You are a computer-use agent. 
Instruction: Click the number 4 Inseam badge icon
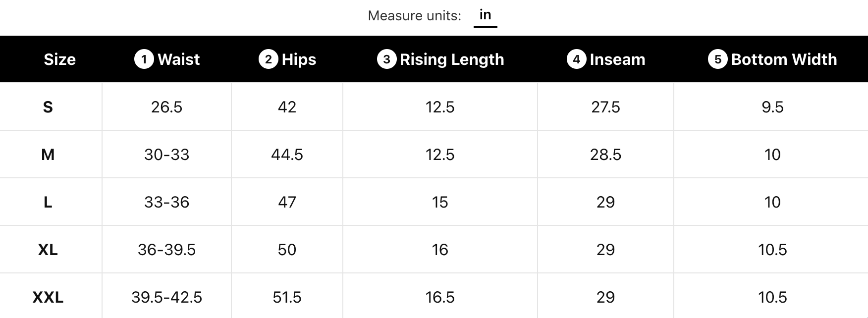(576, 59)
